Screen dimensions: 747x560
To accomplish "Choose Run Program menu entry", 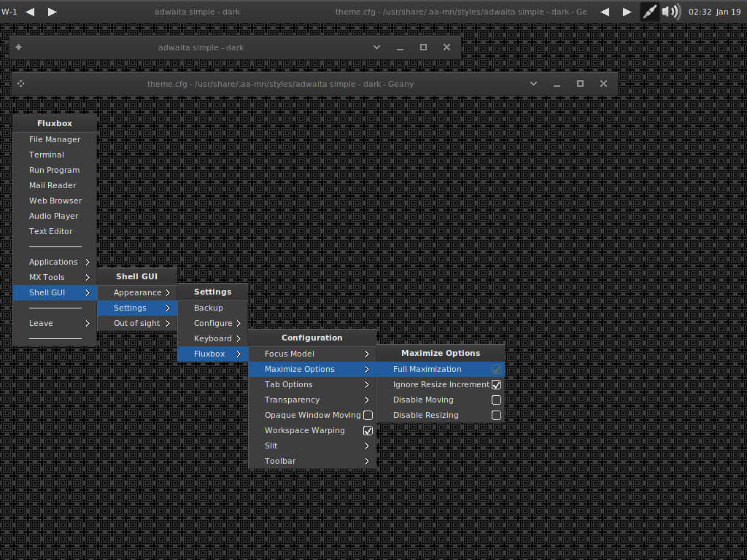I will (55, 170).
